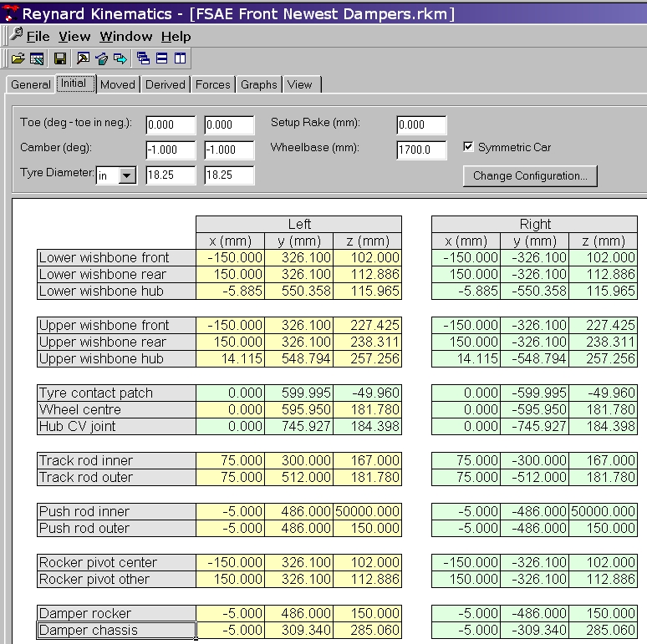Click the spreadsheet table toolbar icon
The image size is (647, 644).
[x=37, y=58]
